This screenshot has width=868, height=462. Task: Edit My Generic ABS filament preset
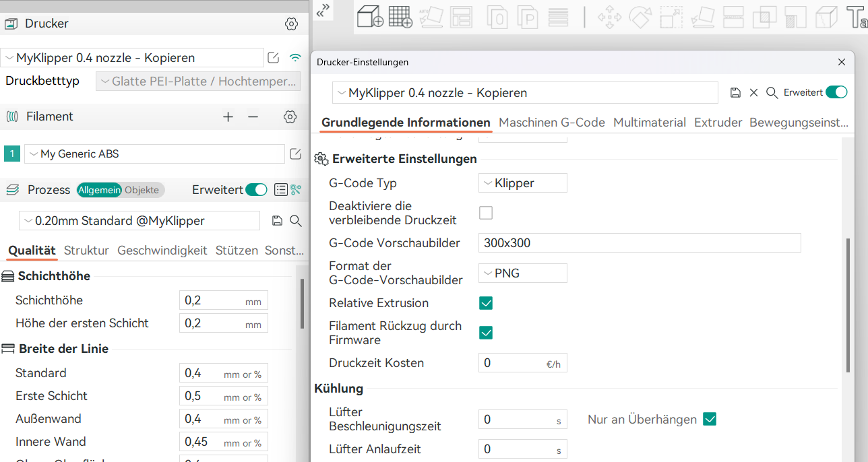(x=295, y=154)
